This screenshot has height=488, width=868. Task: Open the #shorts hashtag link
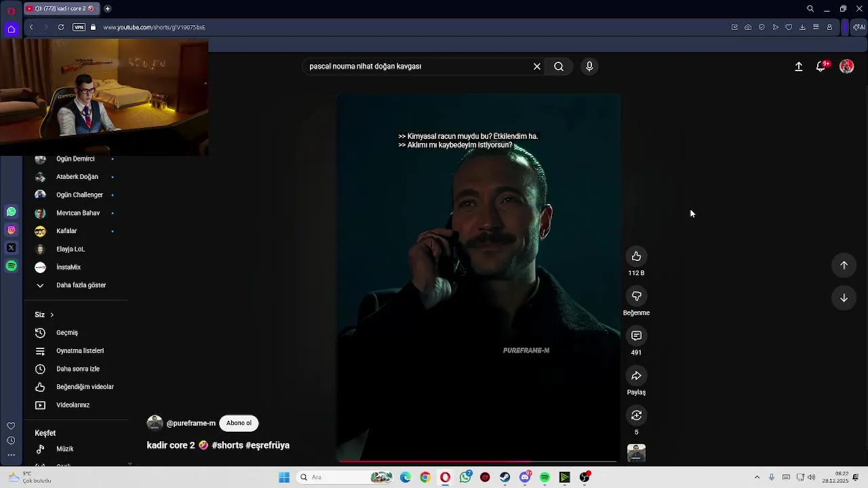click(x=227, y=445)
